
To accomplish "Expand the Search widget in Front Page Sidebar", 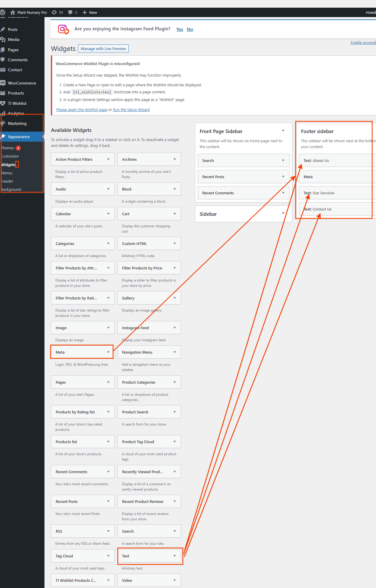I will (x=283, y=160).
